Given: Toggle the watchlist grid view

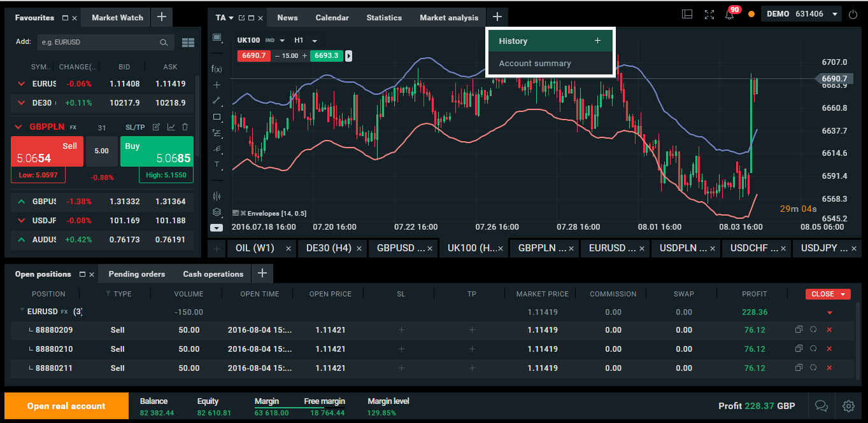Looking at the screenshot, I should click(188, 43).
